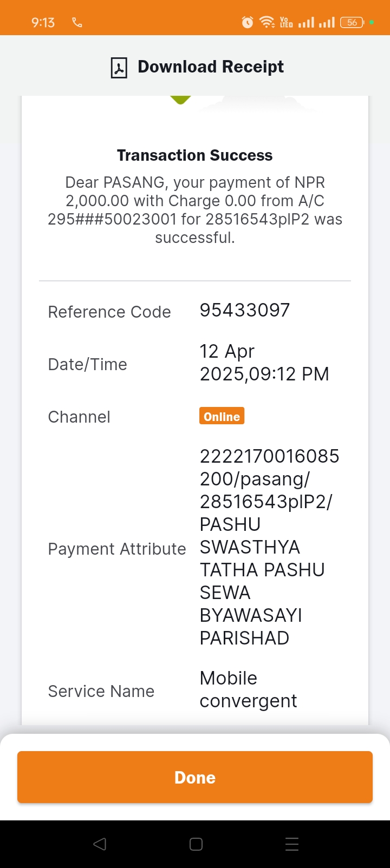Screen dimensions: 390x868
Task: Tap the date value 12 Apr 2025,09:12 PM
Action: click(264, 363)
